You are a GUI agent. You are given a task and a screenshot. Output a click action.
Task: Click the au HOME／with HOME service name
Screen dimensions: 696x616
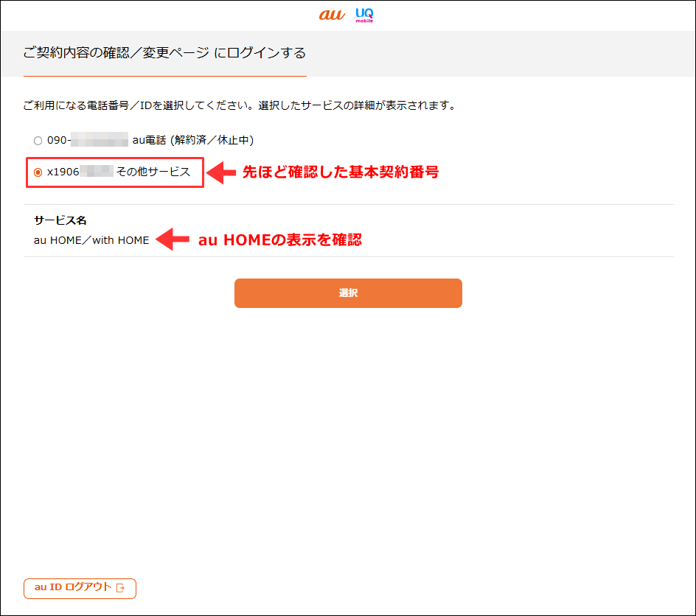point(90,239)
